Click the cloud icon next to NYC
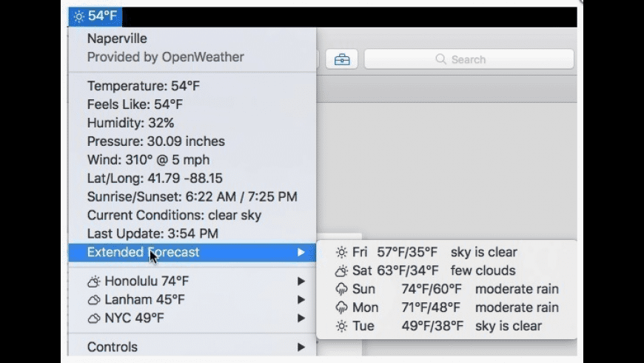644x363 pixels. pyautogui.click(x=94, y=319)
